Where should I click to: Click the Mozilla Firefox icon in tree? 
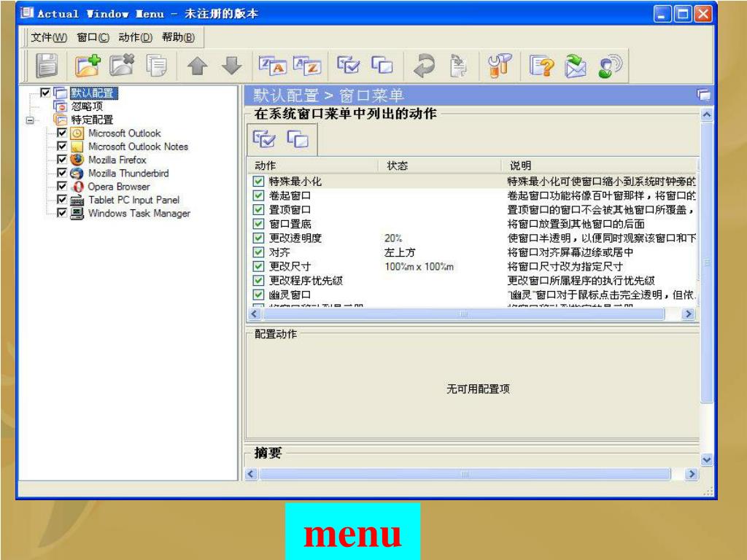(x=77, y=159)
